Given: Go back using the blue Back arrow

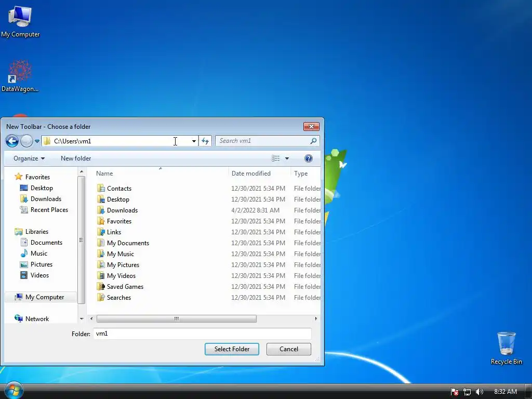Looking at the screenshot, I should click(x=12, y=141).
